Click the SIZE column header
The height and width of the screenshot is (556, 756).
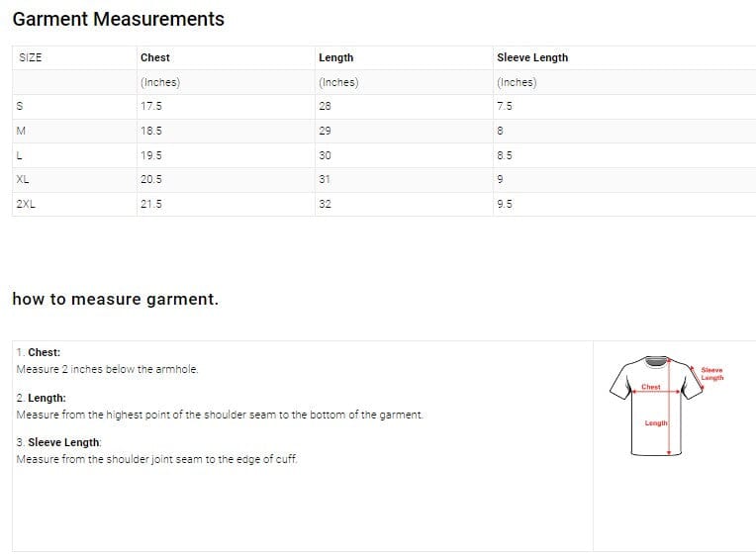click(x=31, y=57)
